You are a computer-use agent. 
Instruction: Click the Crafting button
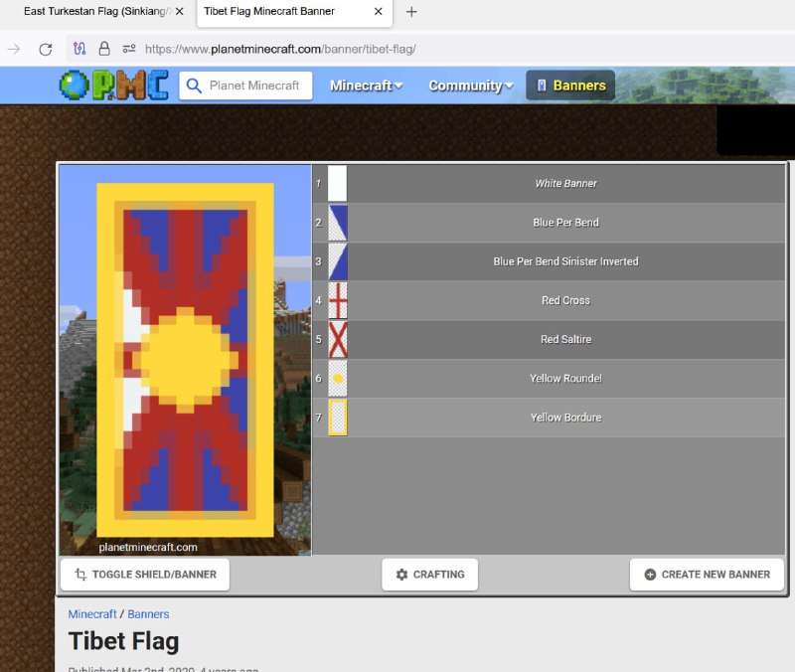429,575
